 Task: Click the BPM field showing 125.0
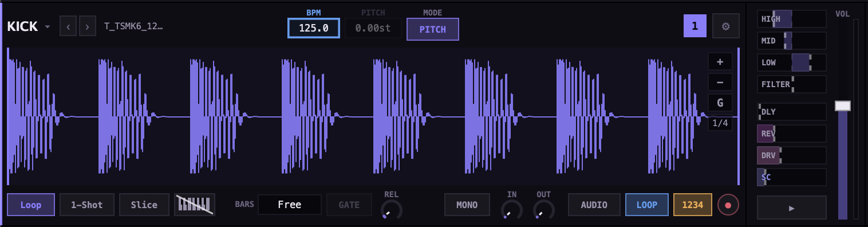(314, 28)
